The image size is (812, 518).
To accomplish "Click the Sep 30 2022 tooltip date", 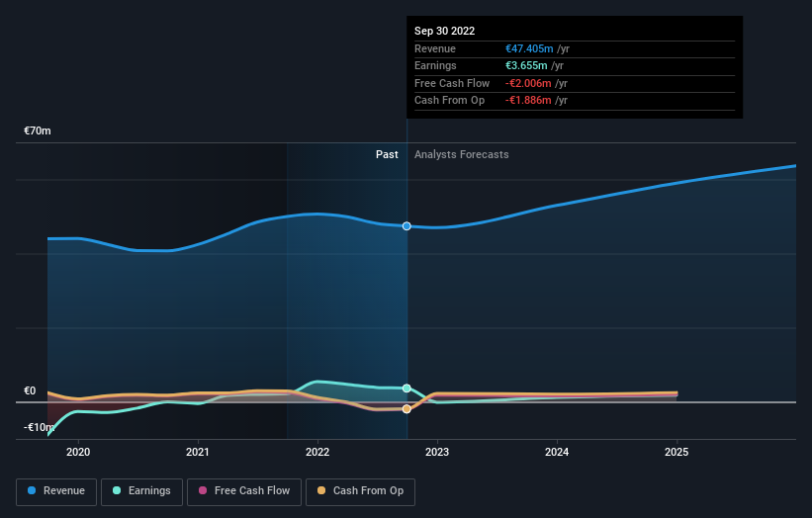I will coord(444,31).
